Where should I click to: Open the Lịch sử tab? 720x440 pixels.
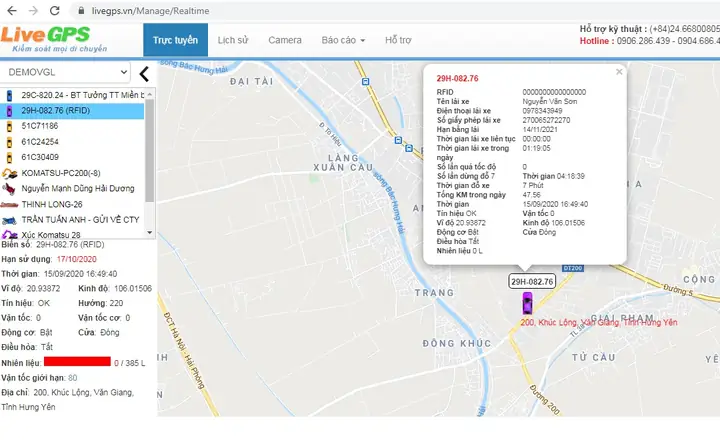click(232, 40)
